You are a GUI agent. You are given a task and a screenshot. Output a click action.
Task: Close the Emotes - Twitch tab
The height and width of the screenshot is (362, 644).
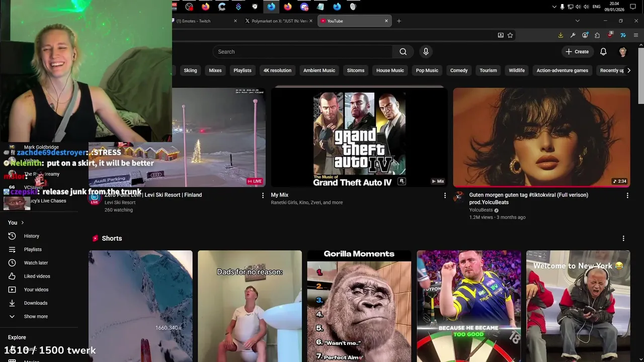(235, 21)
